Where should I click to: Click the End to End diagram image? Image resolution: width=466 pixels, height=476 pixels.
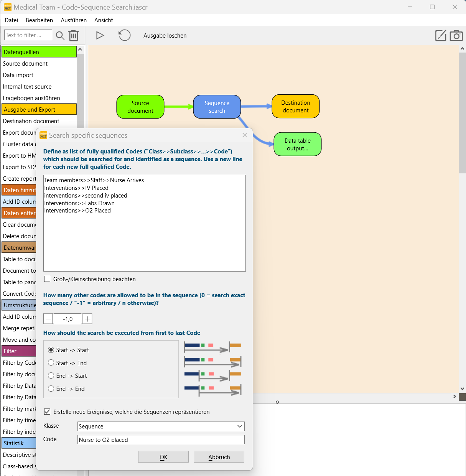(x=212, y=390)
